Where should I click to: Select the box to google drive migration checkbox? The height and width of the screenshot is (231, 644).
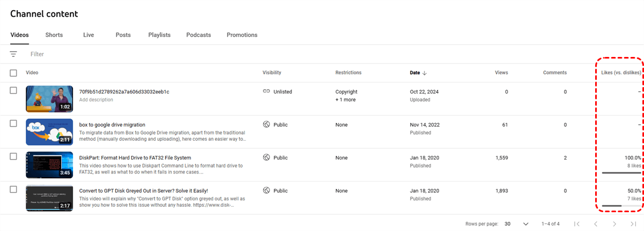click(x=13, y=124)
